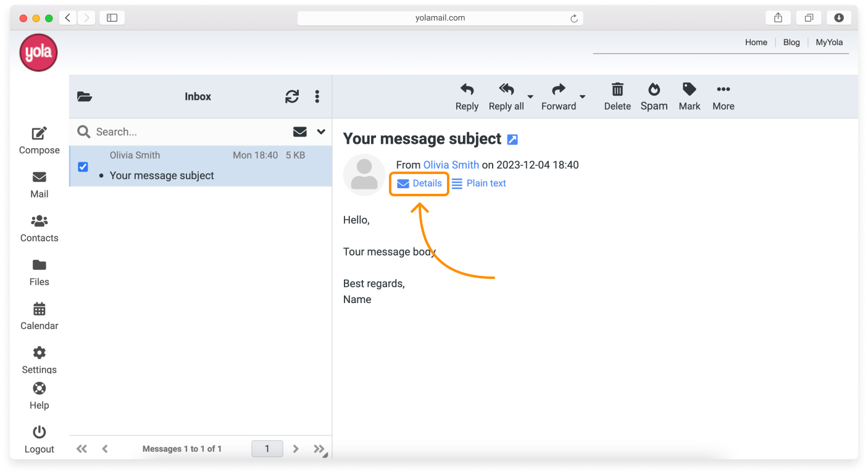The image size is (868, 474).
Task: Open the Mark menu for the message
Action: (689, 96)
